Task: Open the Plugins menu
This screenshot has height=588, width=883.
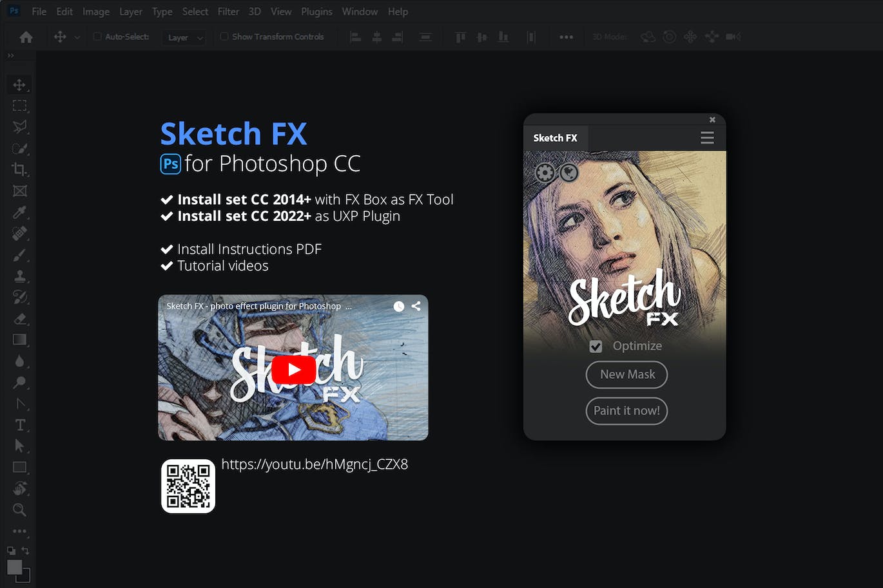Action: point(316,11)
